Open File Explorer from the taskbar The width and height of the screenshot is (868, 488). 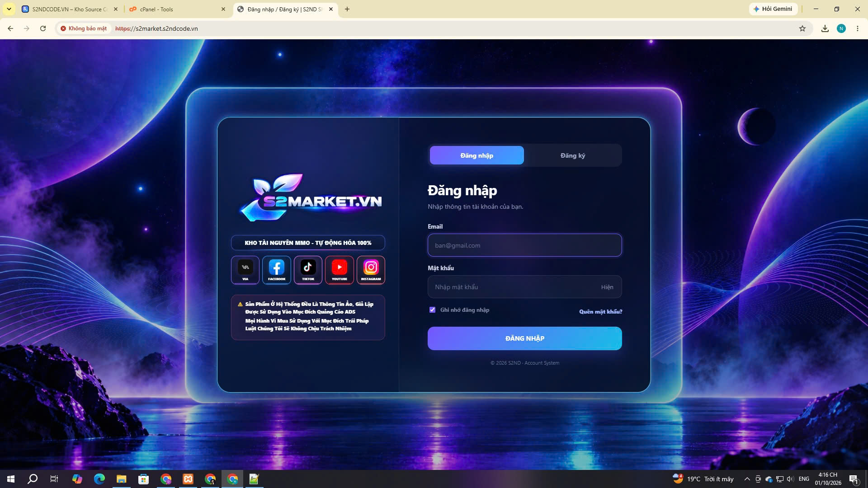pos(121,479)
